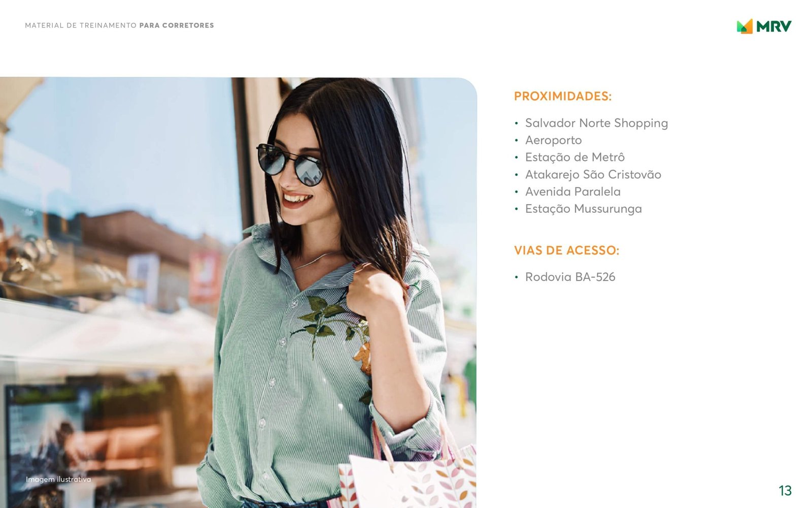
Task: Click MATERIAL DE TREINAMENTO header text
Action: pos(81,25)
